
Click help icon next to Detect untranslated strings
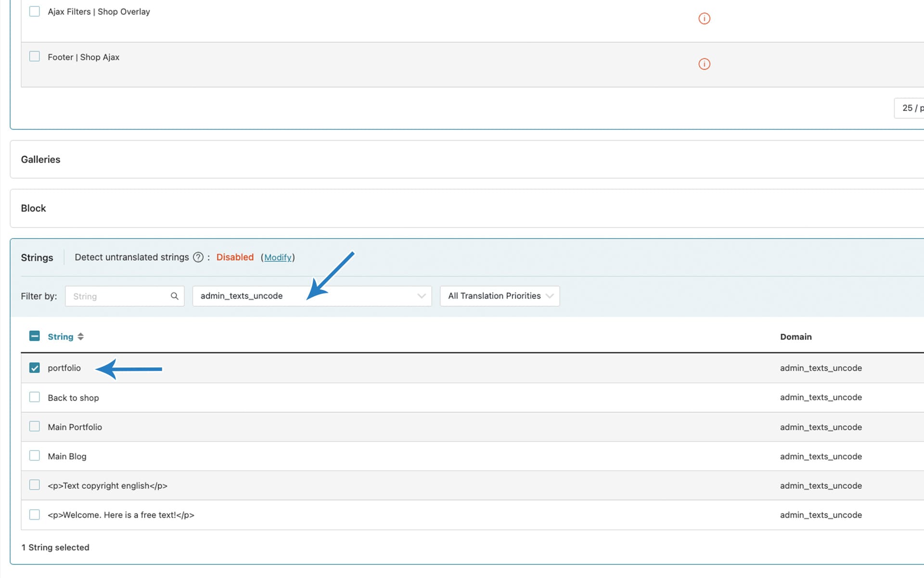(198, 257)
